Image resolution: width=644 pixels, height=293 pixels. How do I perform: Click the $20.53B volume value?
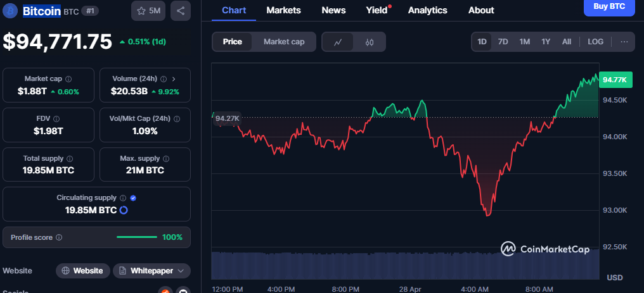point(129,91)
